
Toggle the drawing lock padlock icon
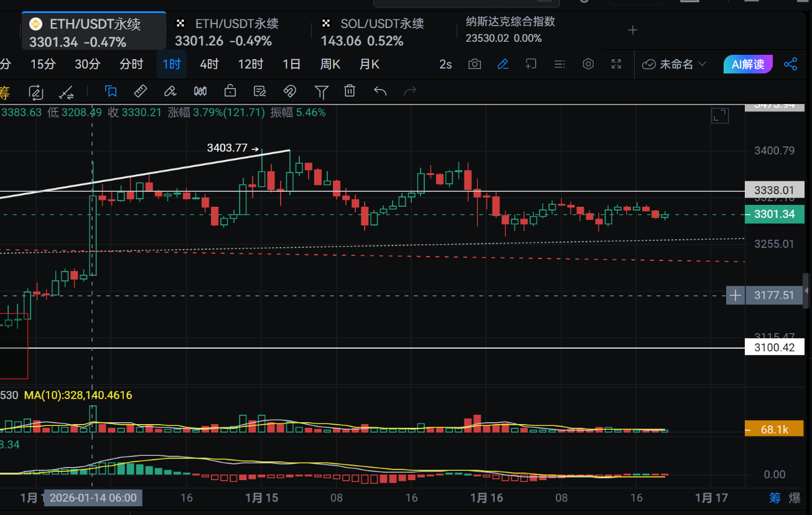tap(230, 92)
